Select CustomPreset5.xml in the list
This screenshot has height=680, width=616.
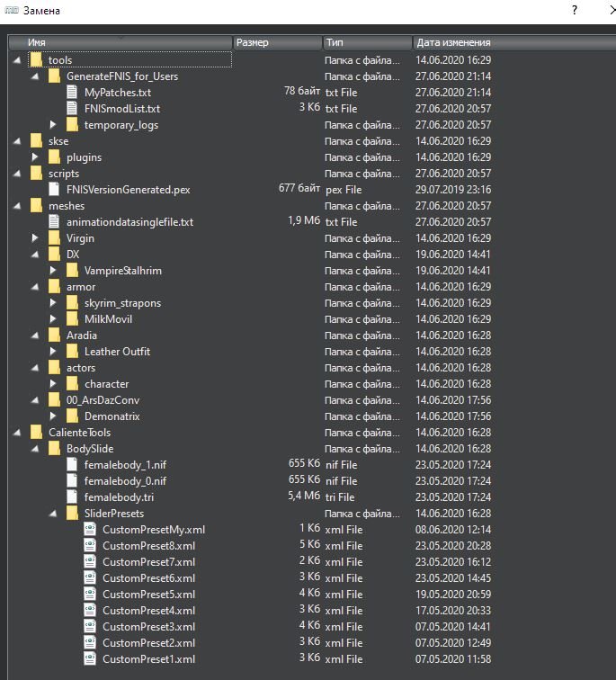point(148,595)
